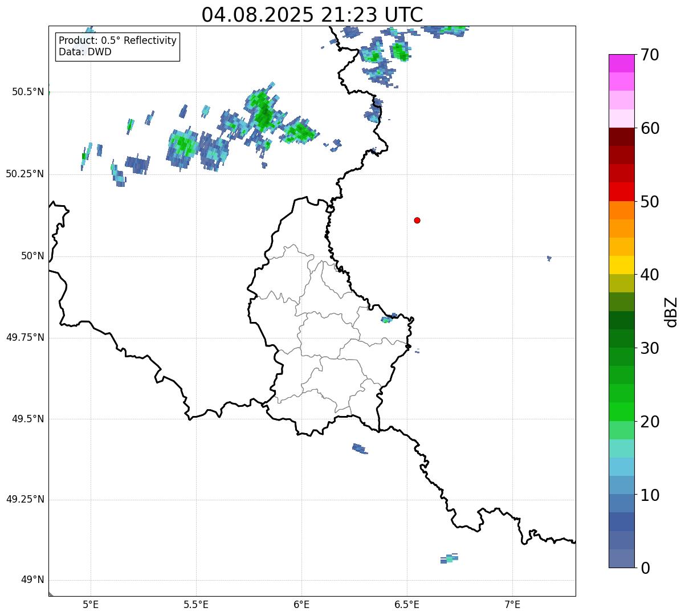Viewport: 685px width, 616px height.
Task: Click the small radar echo near 50°N 7.2°E
Action: [549, 258]
